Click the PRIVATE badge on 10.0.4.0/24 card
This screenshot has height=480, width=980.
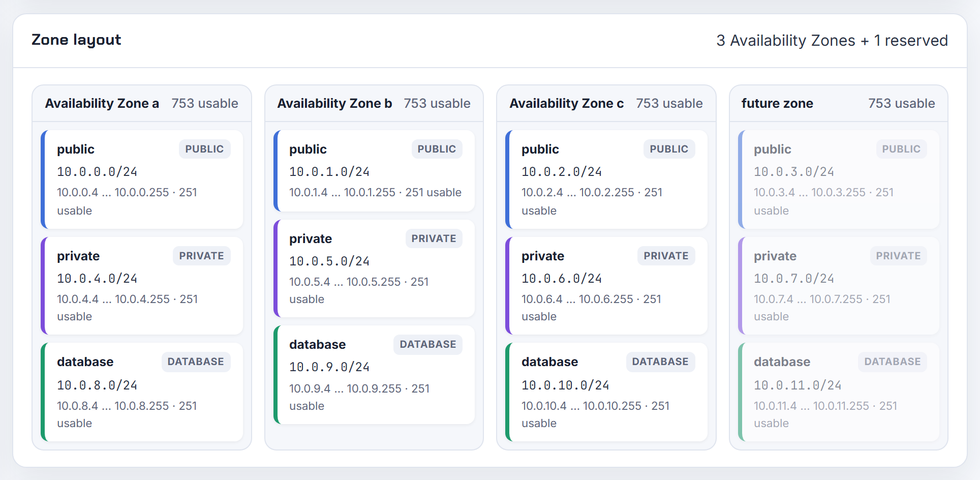(x=201, y=256)
